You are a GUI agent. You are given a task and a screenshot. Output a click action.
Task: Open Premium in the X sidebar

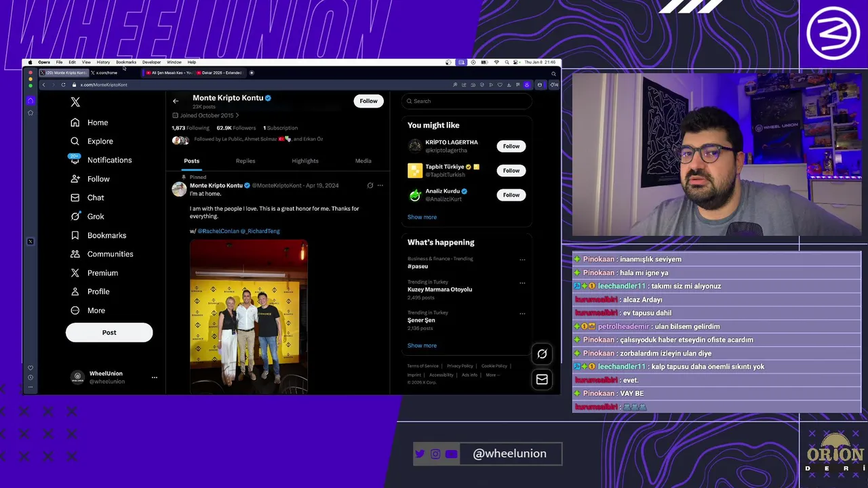click(95, 273)
